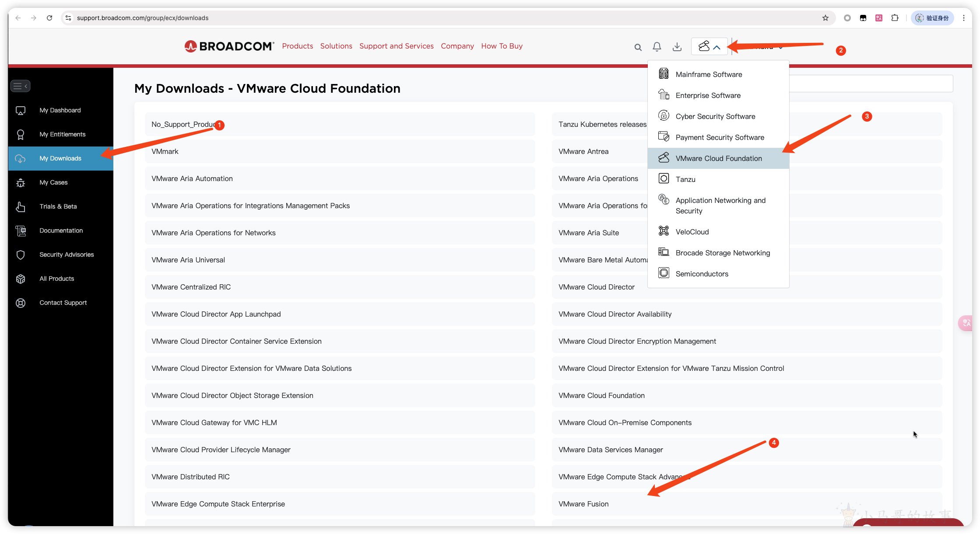
Task: Open VMware Data Services Manager row
Action: click(747, 450)
